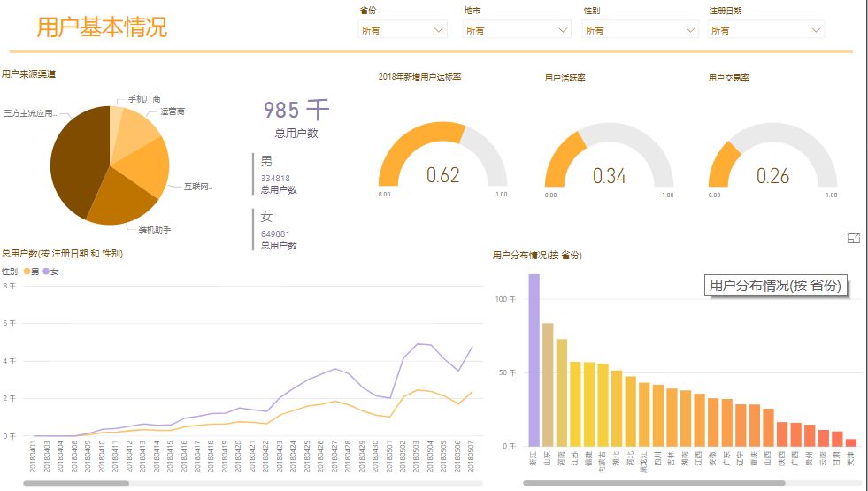Expand the 省份 filter dropdown

[403, 30]
